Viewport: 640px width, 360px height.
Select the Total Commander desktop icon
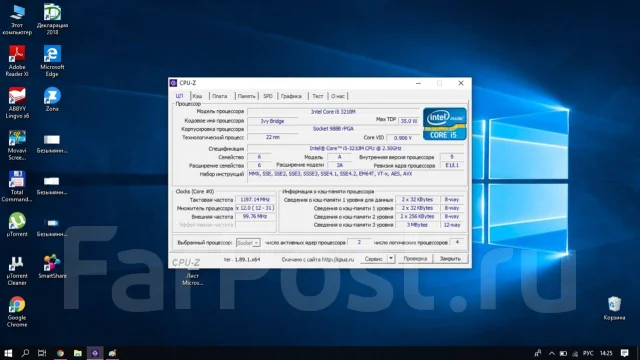pyautogui.click(x=17, y=187)
